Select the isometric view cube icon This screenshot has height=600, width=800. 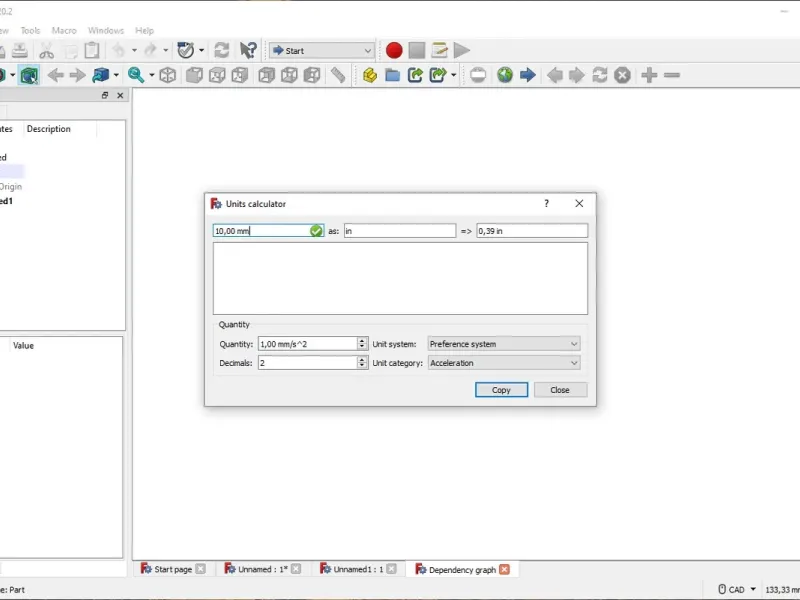click(x=168, y=76)
